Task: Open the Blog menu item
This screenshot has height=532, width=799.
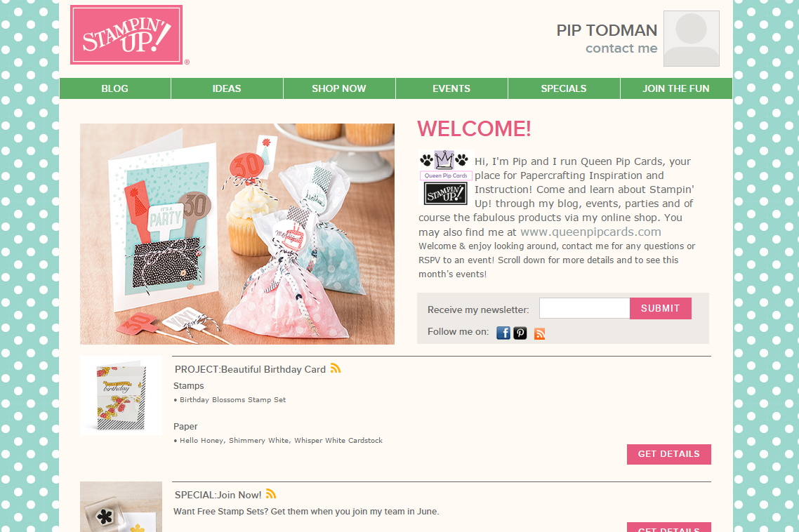Action: (x=114, y=88)
